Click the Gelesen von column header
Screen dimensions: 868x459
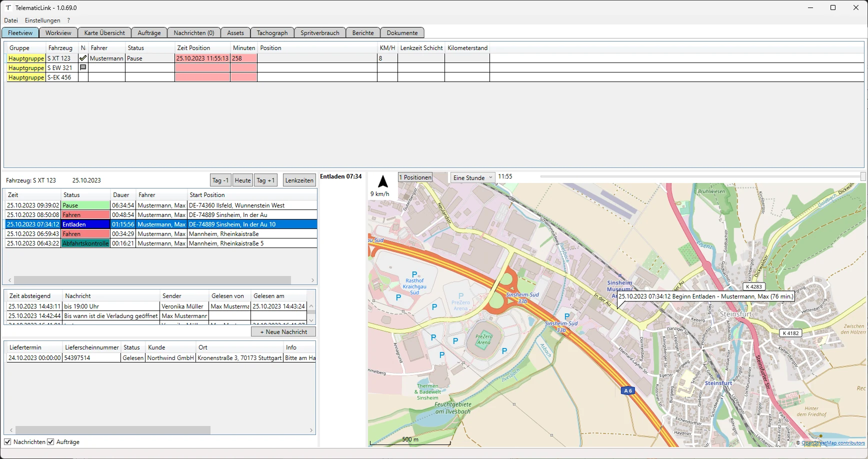[229, 296]
